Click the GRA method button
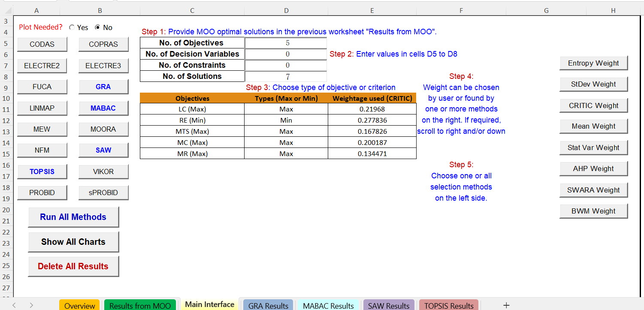644x310 pixels. [103, 87]
